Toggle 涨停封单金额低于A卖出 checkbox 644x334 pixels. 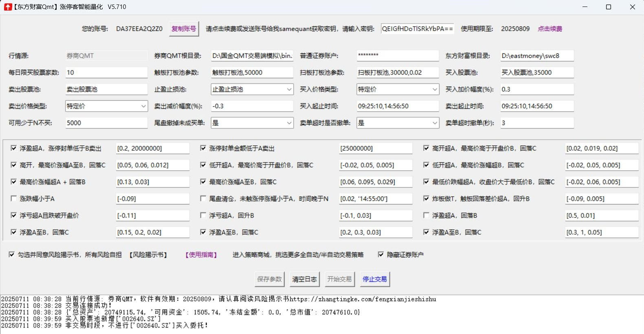[203, 148]
